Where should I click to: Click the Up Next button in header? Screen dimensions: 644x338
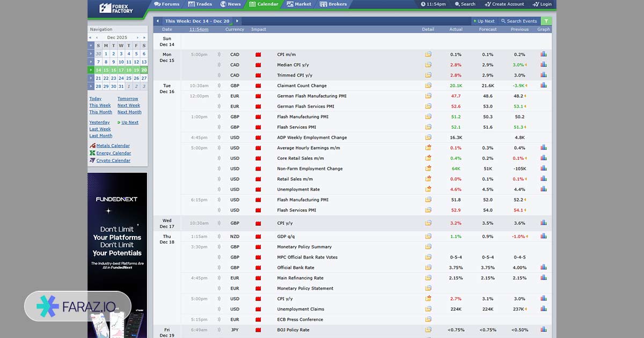click(x=483, y=21)
